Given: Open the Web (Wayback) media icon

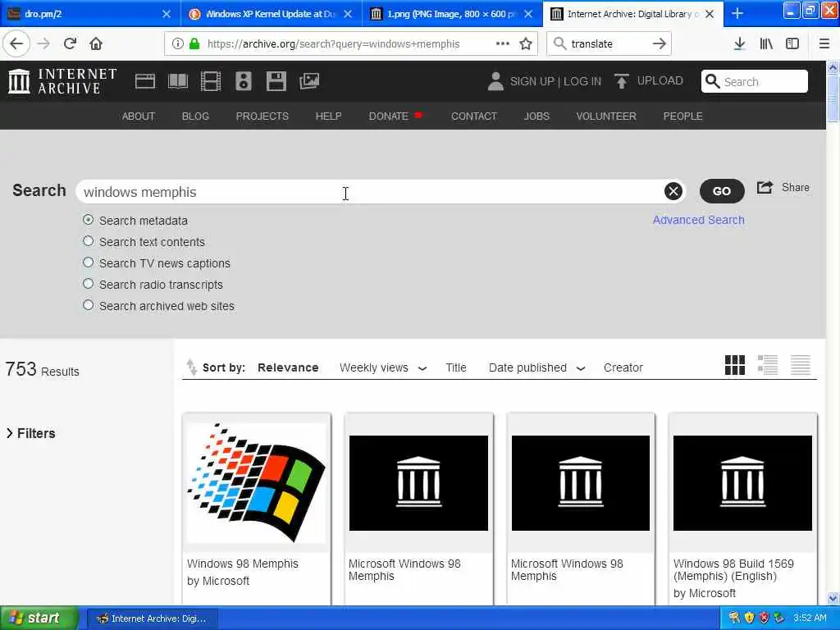Looking at the screenshot, I should (x=144, y=81).
